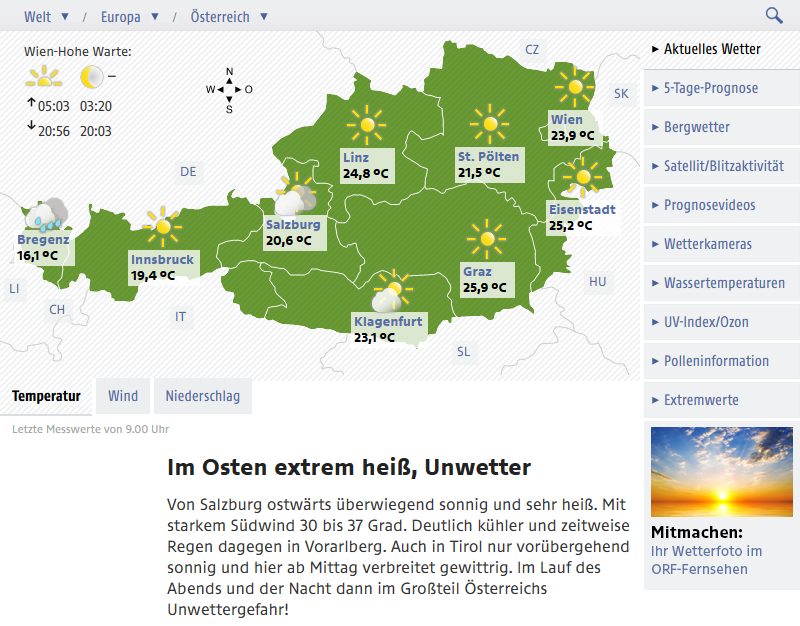Click the cloudy sun icon at Klagenfurt
Screen dimensions: 800x626
[391, 290]
